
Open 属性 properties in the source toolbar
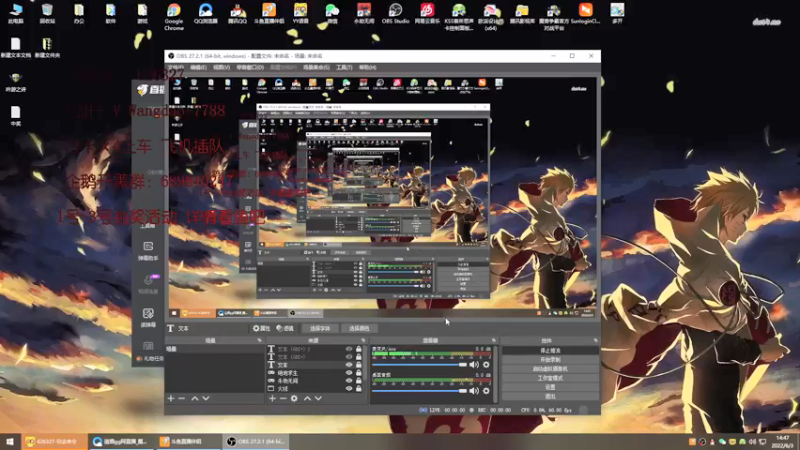point(261,329)
